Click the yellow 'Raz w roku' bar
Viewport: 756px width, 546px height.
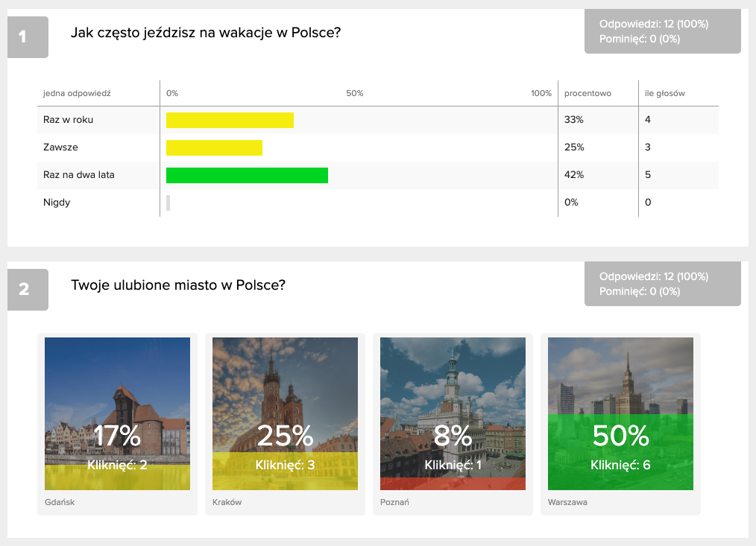pos(230,120)
